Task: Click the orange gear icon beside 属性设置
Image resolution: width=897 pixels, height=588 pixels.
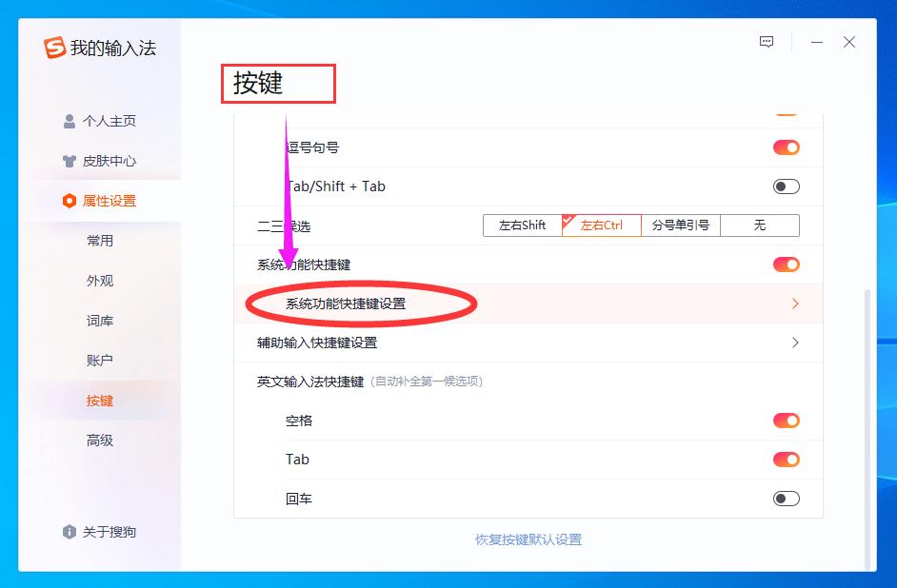Action: click(x=69, y=201)
